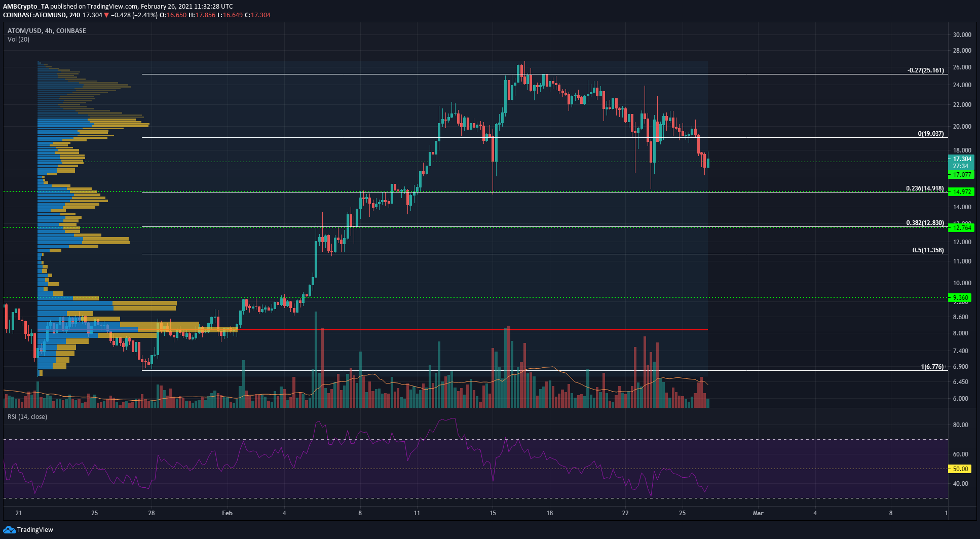Click the RSI 40.00 axis label
This screenshot has height=539, width=980.
(961, 484)
